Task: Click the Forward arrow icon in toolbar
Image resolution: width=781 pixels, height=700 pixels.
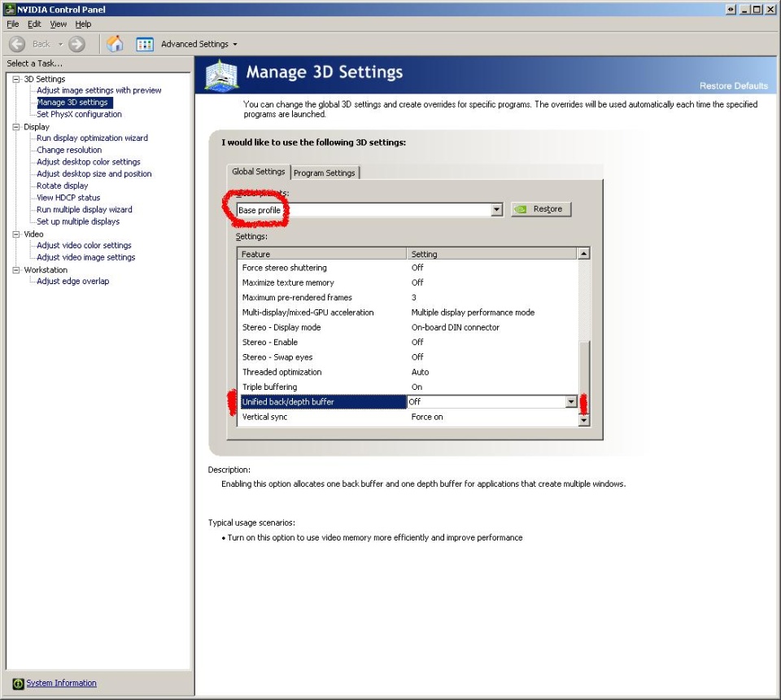Action: tap(76, 44)
